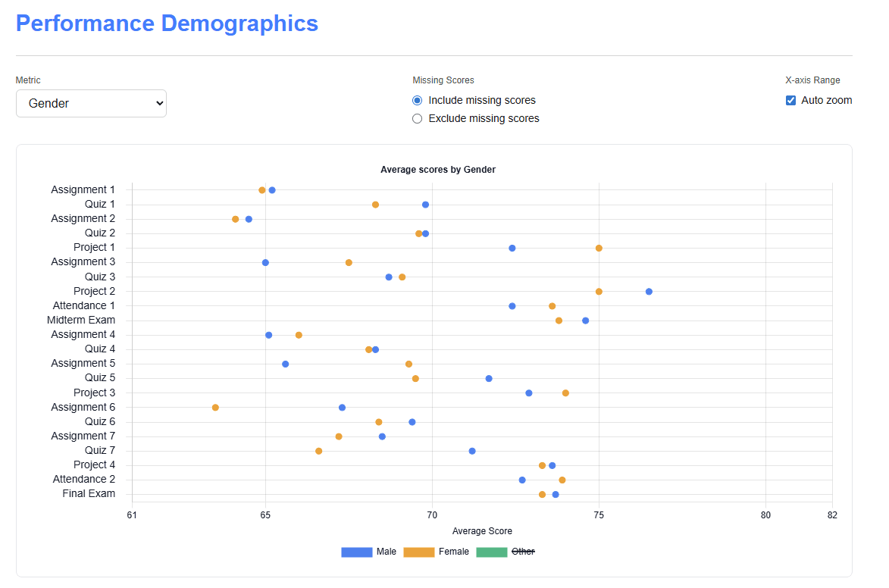This screenshot has height=588, width=889.
Task: Open the Metric dropdown
Action: (x=91, y=103)
